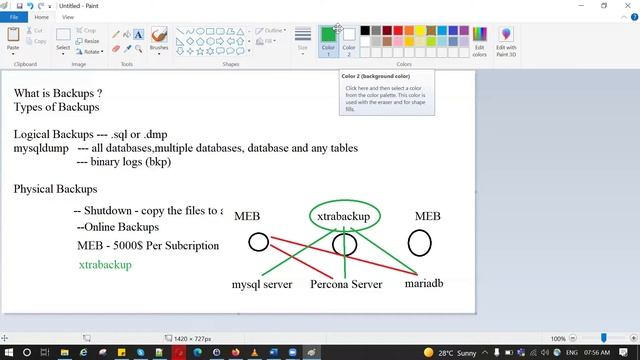Click the zoom out minus button
The width and height of the screenshot is (640, 360).
573,338
